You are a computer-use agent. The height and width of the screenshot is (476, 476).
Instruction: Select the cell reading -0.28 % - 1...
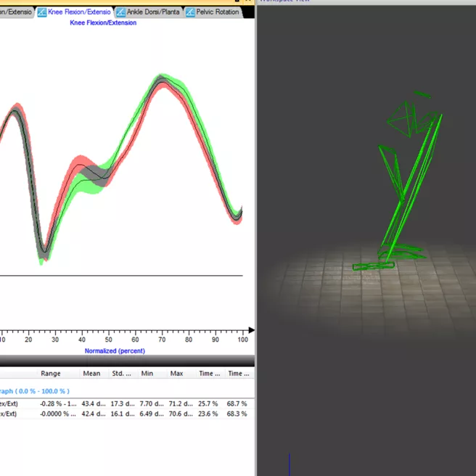coord(58,403)
